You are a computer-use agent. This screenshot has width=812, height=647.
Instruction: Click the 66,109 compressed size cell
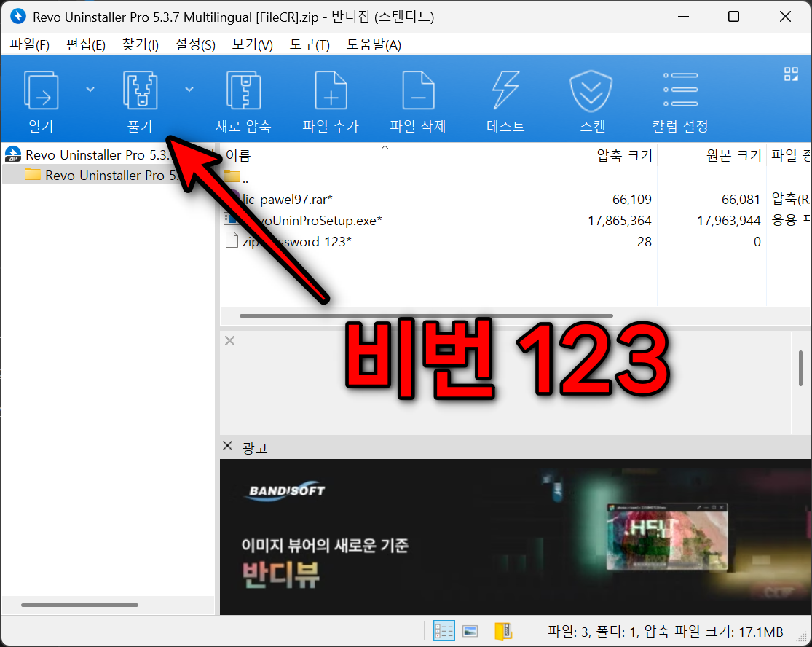632,200
